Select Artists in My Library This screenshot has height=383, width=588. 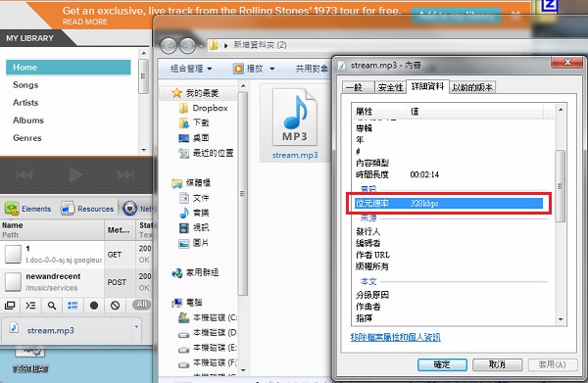click(x=25, y=102)
